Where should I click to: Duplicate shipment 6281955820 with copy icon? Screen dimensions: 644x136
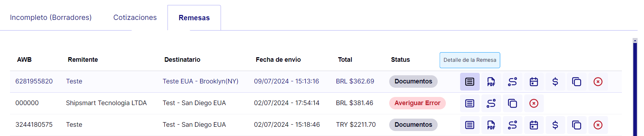577,82
